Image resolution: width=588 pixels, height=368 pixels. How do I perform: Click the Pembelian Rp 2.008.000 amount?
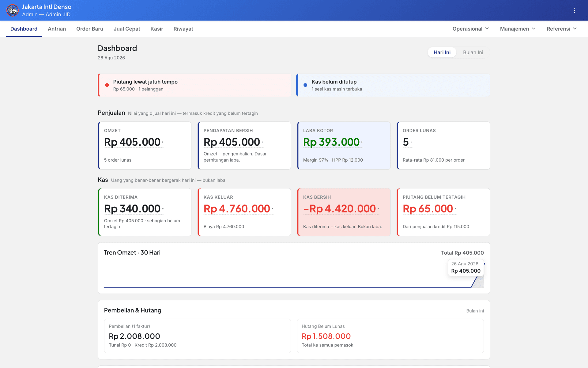(134, 336)
